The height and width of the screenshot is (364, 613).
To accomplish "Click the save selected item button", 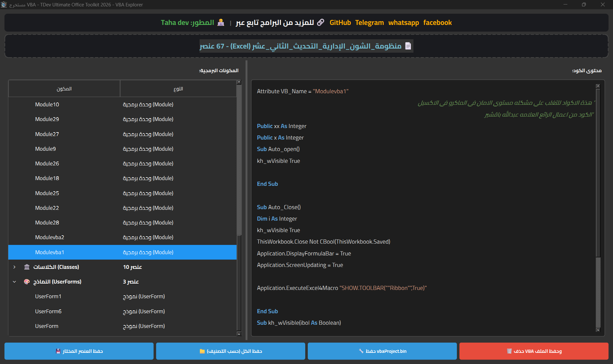I will [79, 351].
